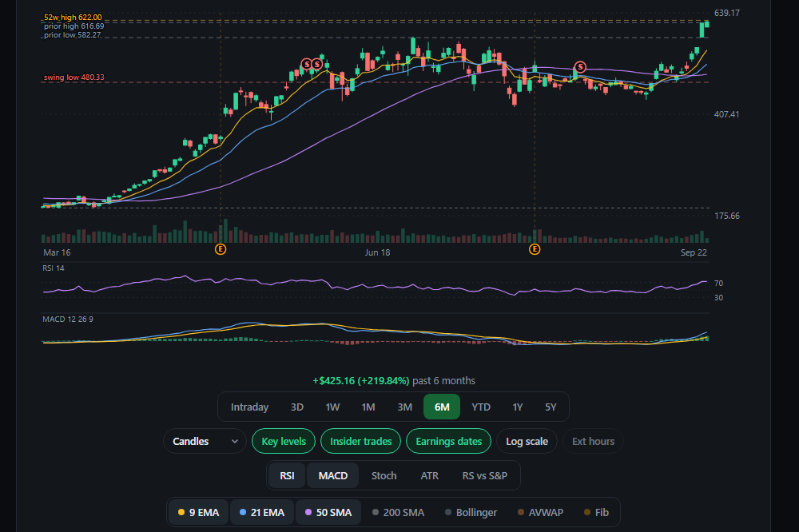Image resolution: width=799 pixels, height=532 pixels.
Task: Toggle the MACD indicator panel
Action: [x=332, y=475]
